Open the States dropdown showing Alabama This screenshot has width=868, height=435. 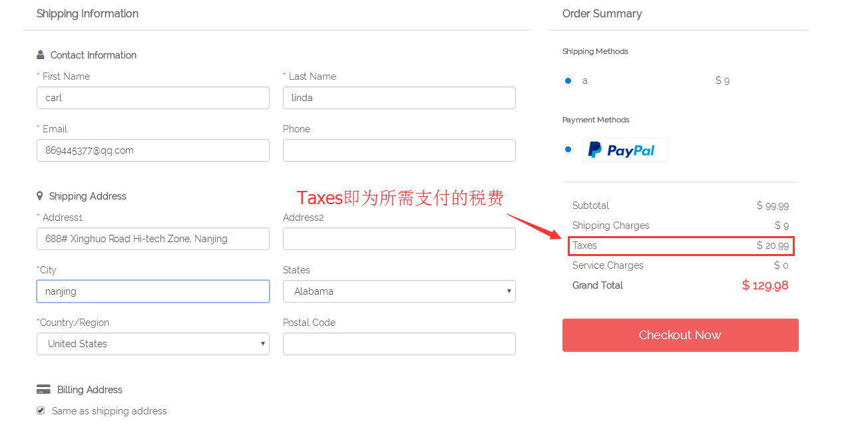point(399,291)
